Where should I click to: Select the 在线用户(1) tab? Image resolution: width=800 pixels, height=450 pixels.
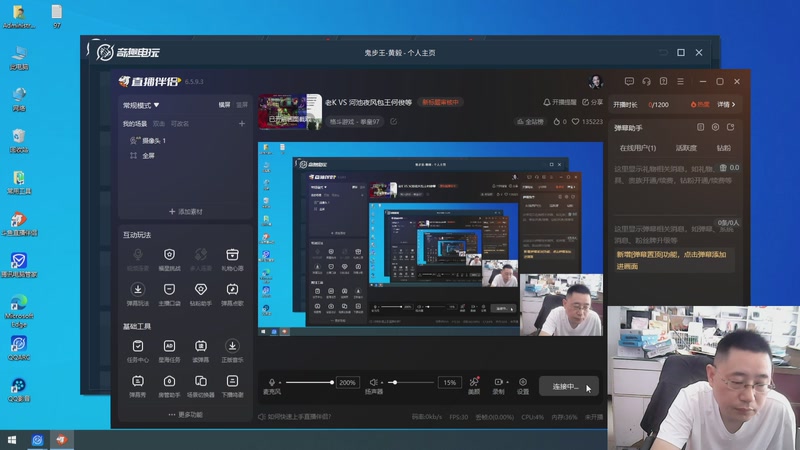coord(638,148)
